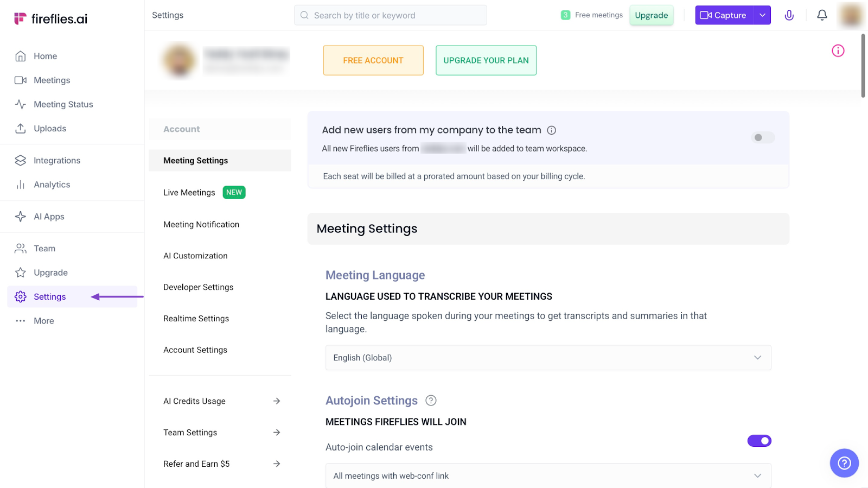The height and width of the screenshot is (488, 868).
Task: Select Realtime Settings
Action: pyautogui.click(x=196, y=319)
